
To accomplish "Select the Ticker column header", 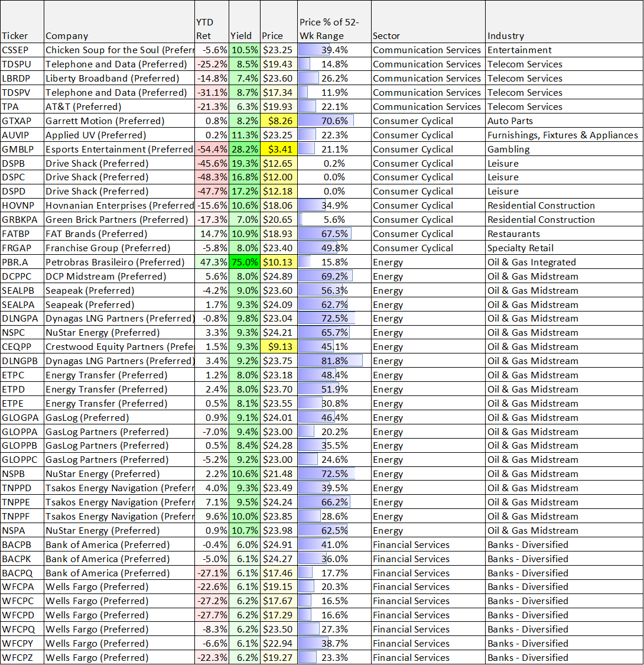I will point(22,22).
